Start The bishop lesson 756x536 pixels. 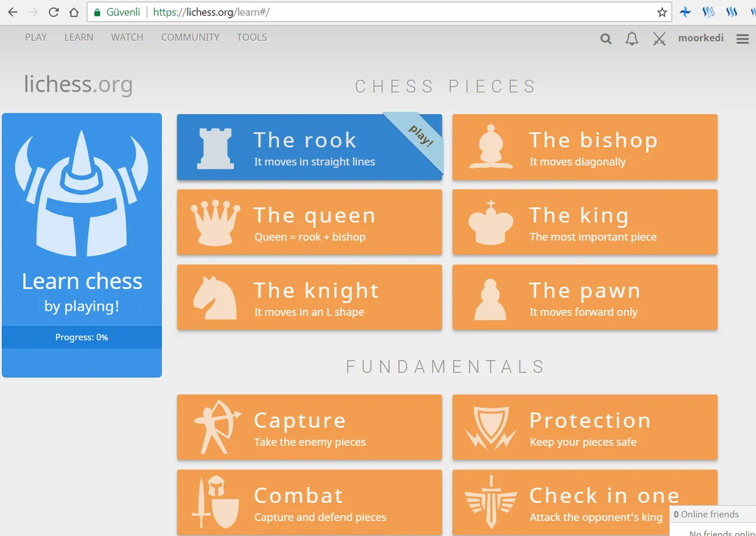[585, 147]
